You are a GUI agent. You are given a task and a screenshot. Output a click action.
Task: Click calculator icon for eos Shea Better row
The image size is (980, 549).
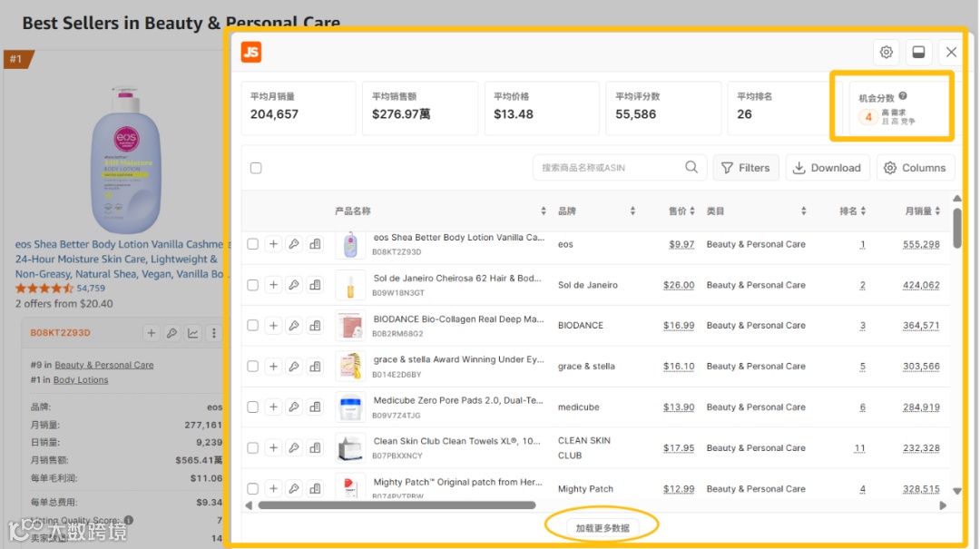click(x=315, y=244)
